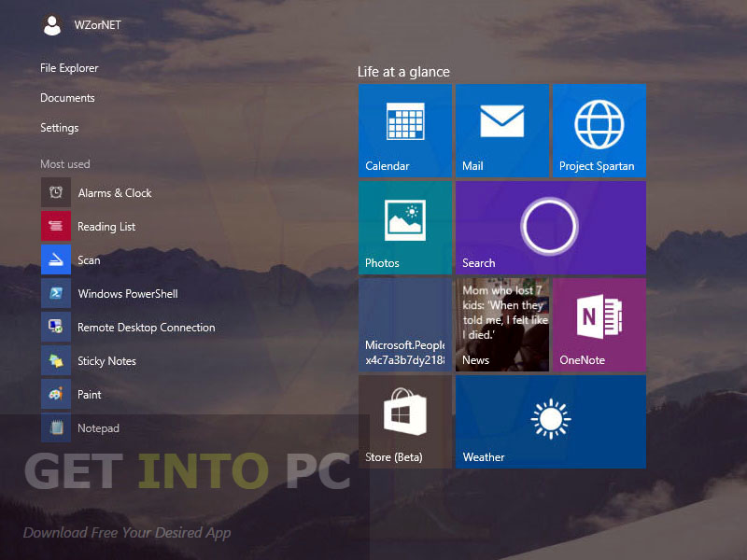Click the Notepad icon
Viewport: 747px width, 560px height.
56,427
